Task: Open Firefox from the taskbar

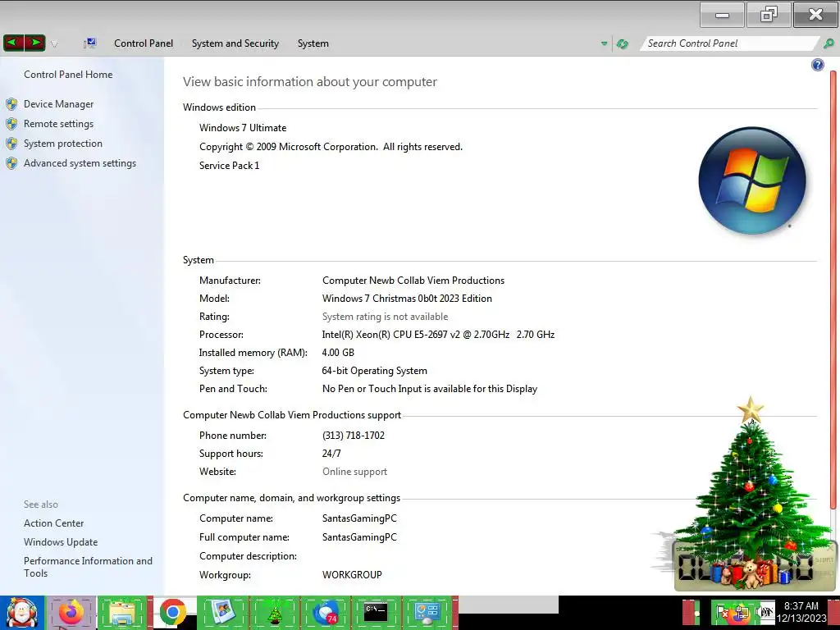Action: click(71, 613)
